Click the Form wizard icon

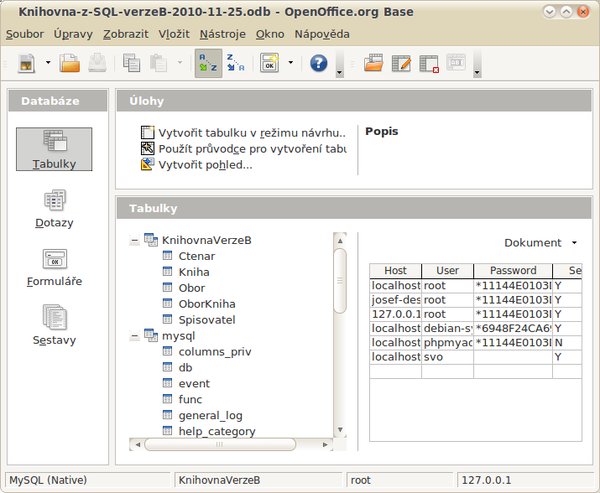(x=269, y=63)
